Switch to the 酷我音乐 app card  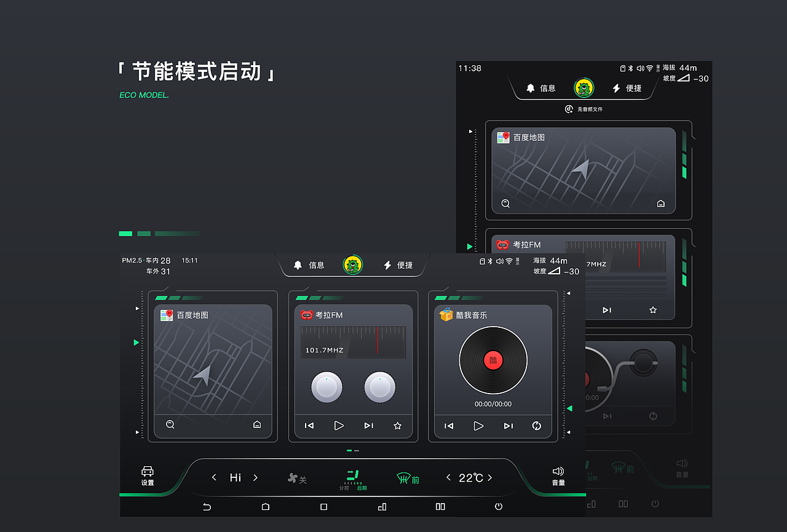492,360
